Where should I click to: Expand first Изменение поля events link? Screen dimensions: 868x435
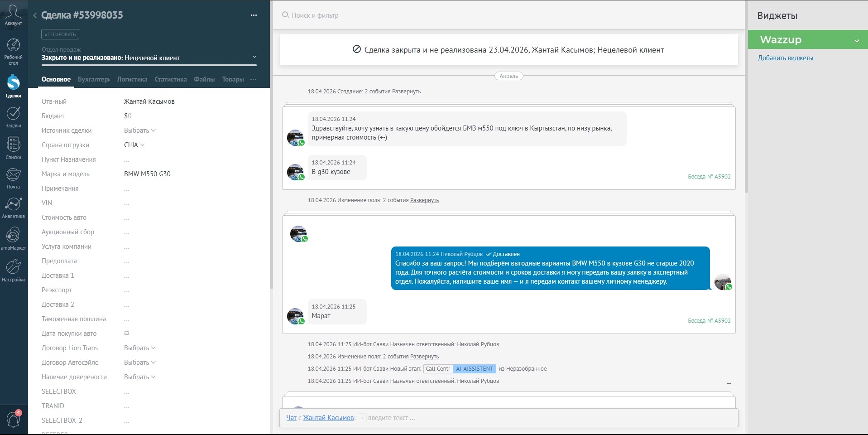point(424,200)
